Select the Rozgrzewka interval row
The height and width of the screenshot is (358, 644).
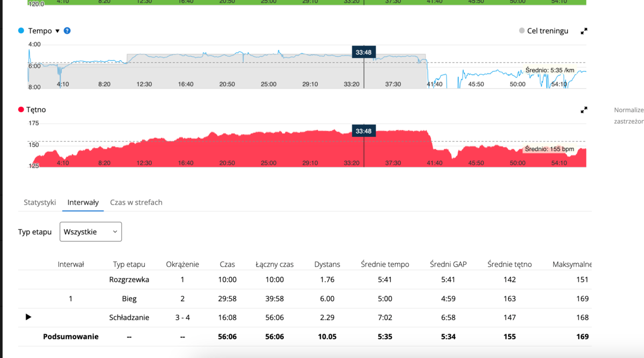coord(129,280)
